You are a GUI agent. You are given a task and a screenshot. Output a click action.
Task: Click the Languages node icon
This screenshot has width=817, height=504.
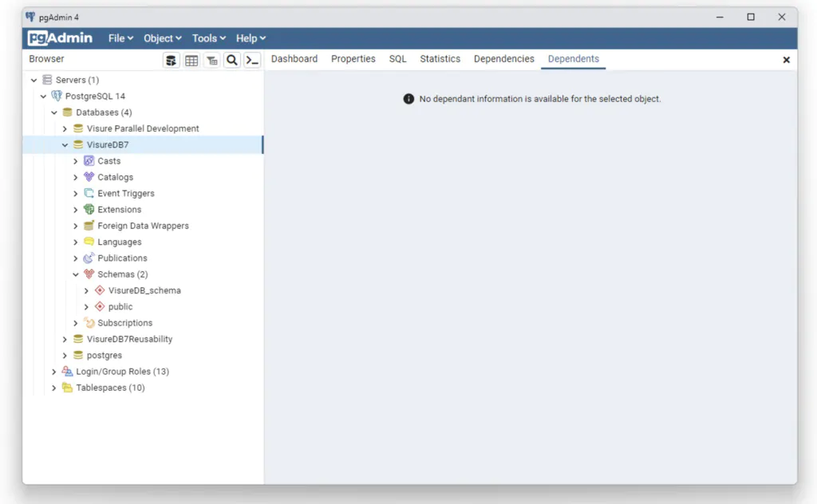click(89, 242)
